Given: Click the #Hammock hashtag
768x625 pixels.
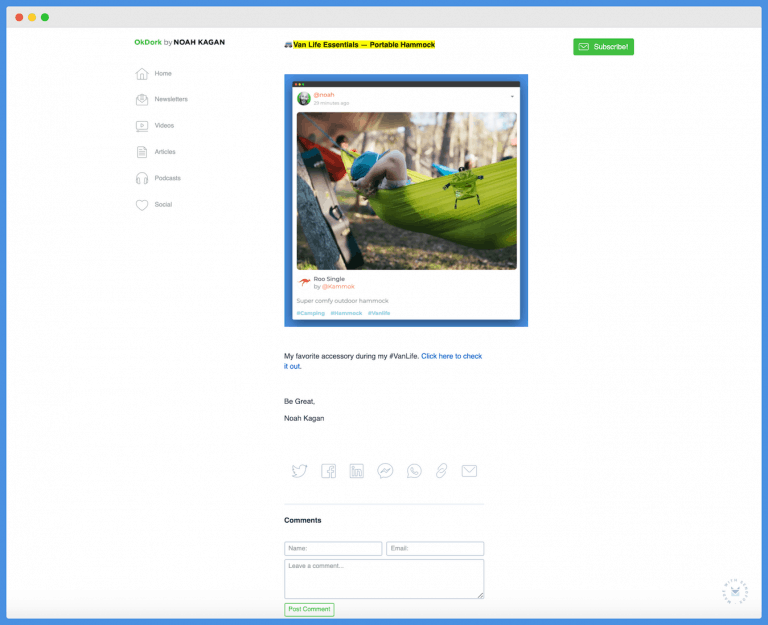Looking at the screenshot, I should [346, 313].
